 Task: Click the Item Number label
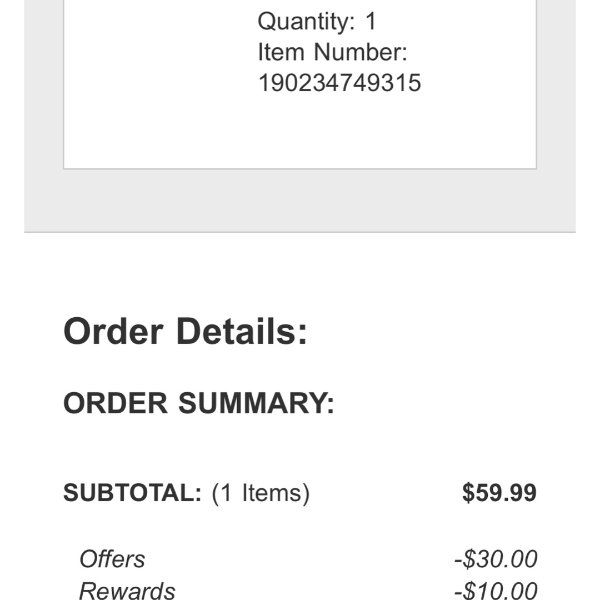tap(333, 52)
